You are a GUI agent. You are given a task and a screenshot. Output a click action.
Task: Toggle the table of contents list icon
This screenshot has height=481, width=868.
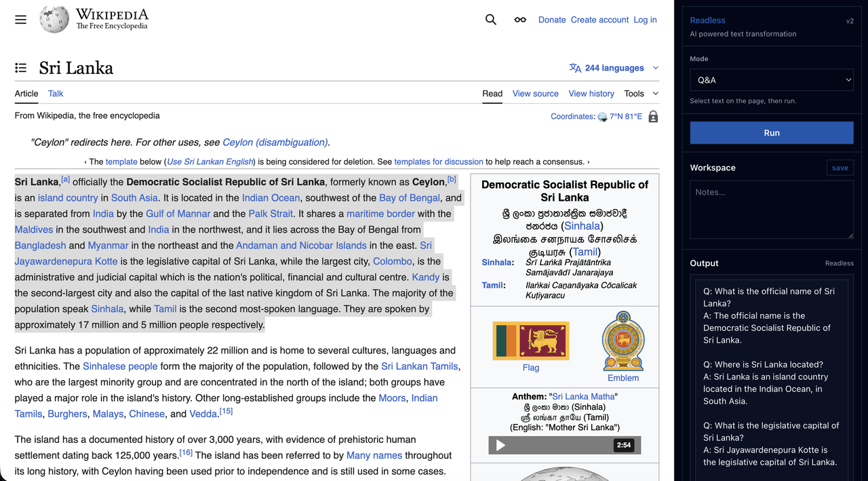click(21, 68)
